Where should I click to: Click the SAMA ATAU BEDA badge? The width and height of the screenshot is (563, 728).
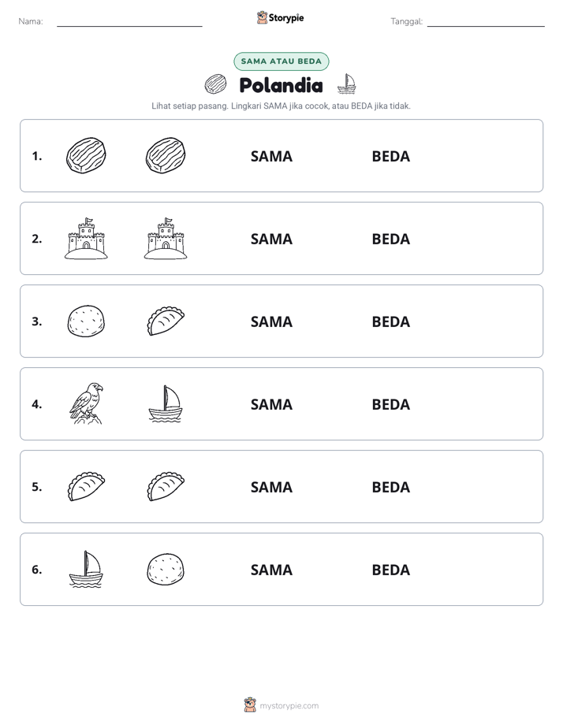tap(281, 61)
